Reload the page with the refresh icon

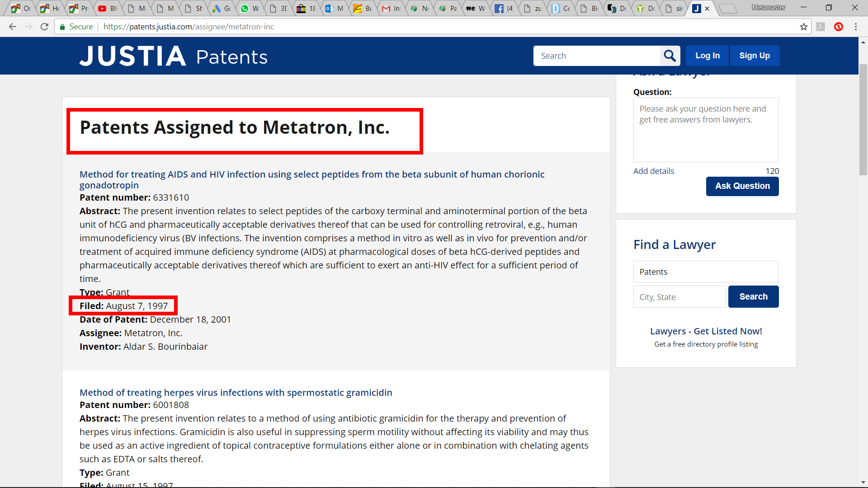[44, 27]
